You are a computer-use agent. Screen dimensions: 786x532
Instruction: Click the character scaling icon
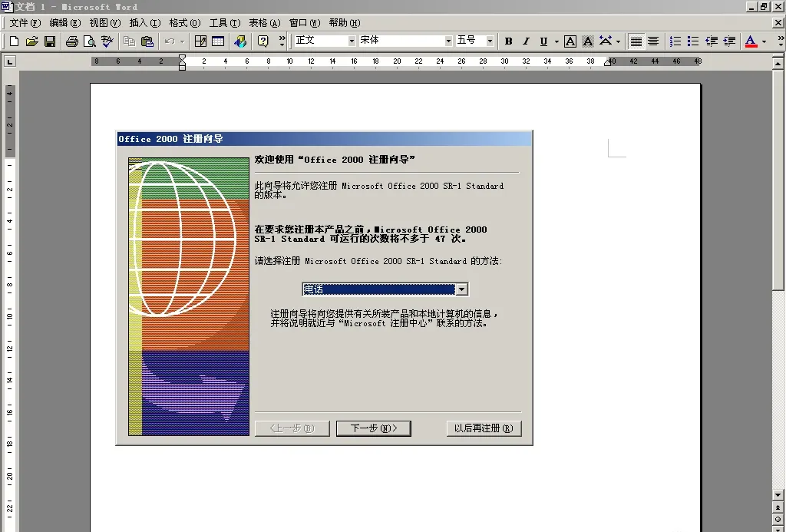tap(606, 41)
